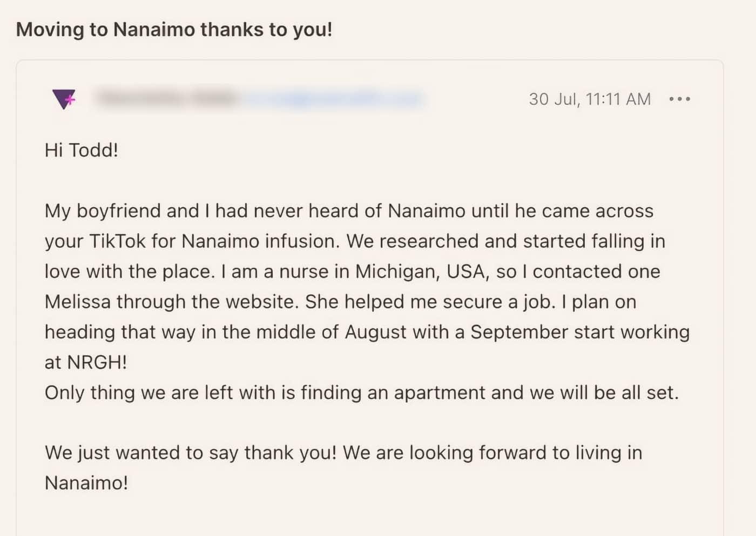Click the final 'Nanaimo!' closing word

tap(86, 483)
